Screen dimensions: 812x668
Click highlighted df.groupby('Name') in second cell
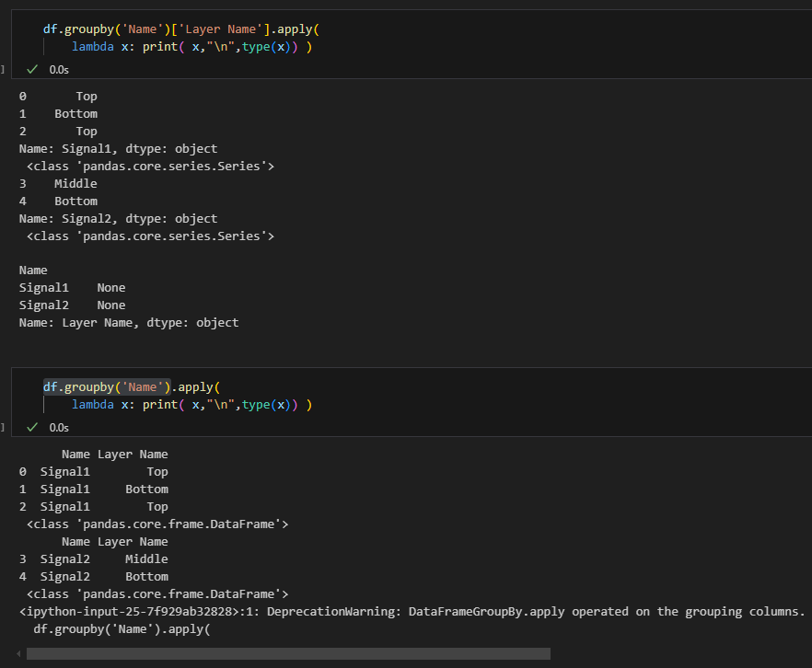pyautogui.click(x=107, y=387)
